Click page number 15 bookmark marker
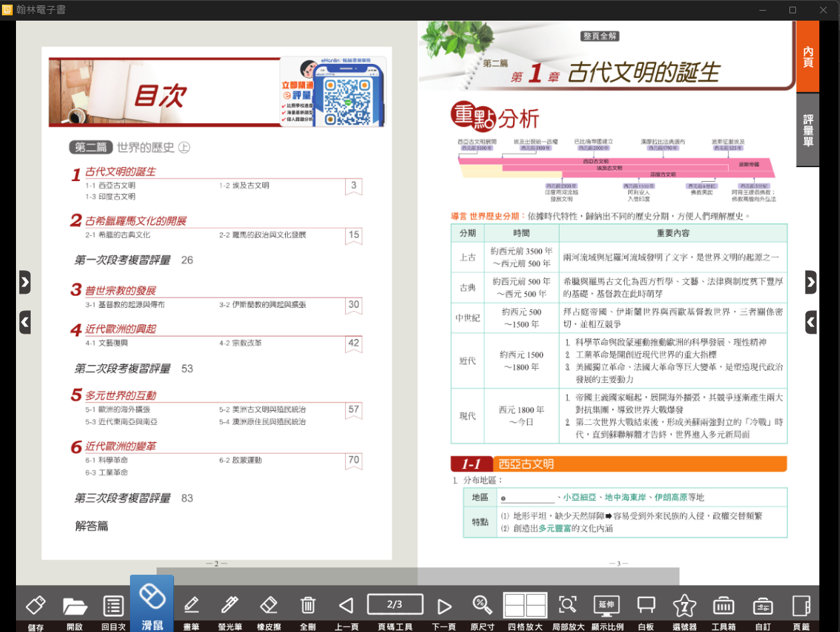 [354, 236]
